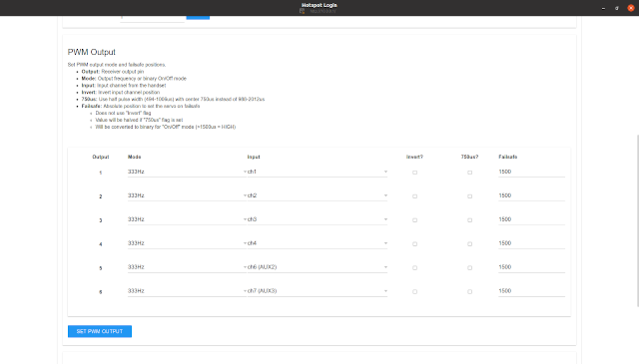
Task: Open Mode dropdown for output 1
Action: click(187, 172)
